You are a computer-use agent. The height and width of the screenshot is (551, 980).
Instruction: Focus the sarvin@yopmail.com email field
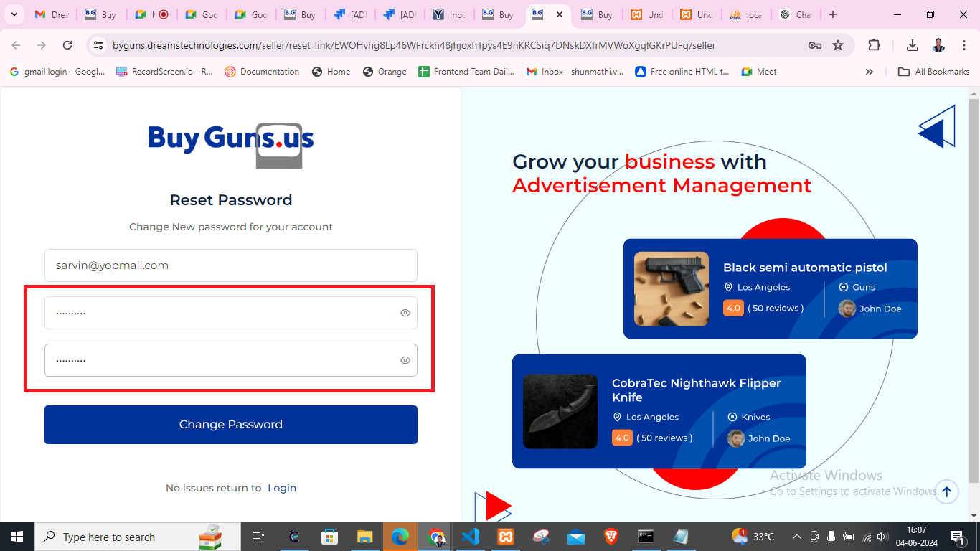point(231,265)
